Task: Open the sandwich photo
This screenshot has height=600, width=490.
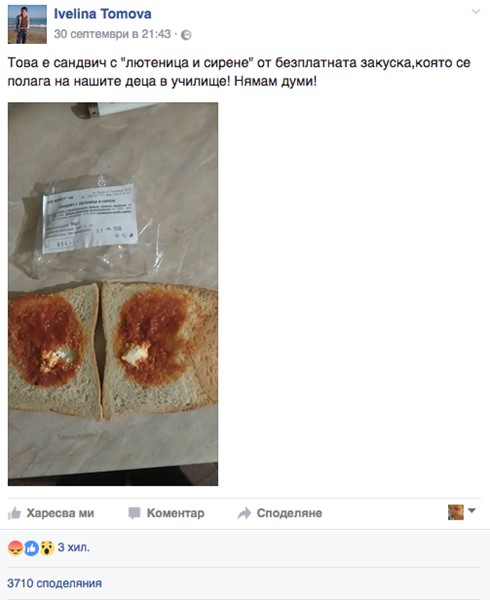Action: 113,294
